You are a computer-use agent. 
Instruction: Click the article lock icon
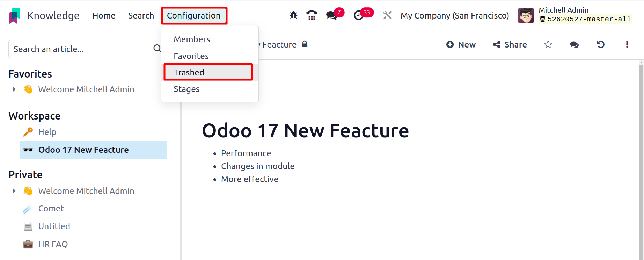pyautogui.click(x=305, y=44)
